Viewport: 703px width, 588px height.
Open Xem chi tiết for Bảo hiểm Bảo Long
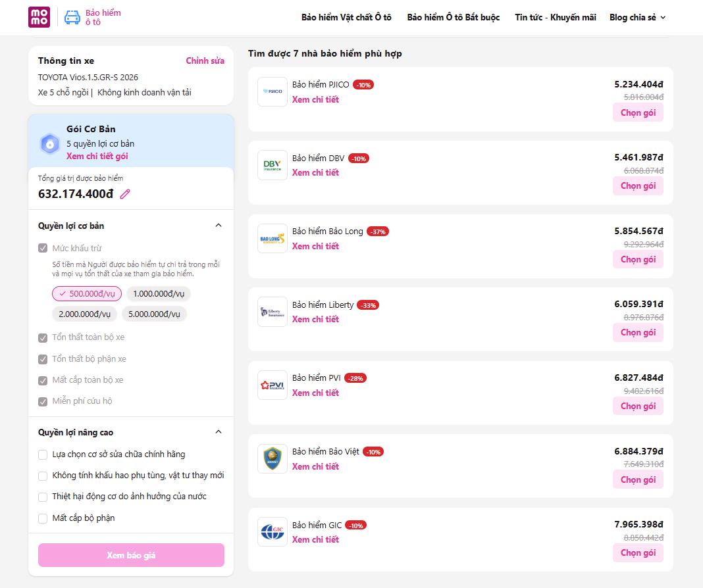click(x=315, y=246)
